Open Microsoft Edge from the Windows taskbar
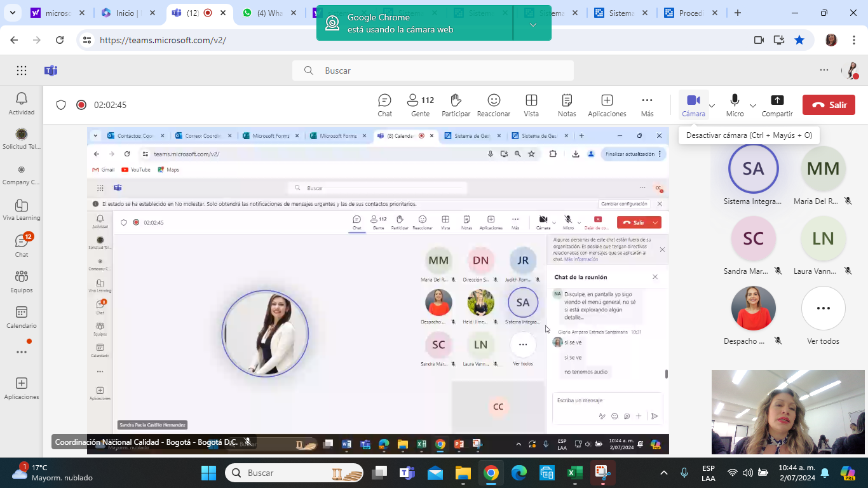This screenshot has height=488, width=868. 519,473
